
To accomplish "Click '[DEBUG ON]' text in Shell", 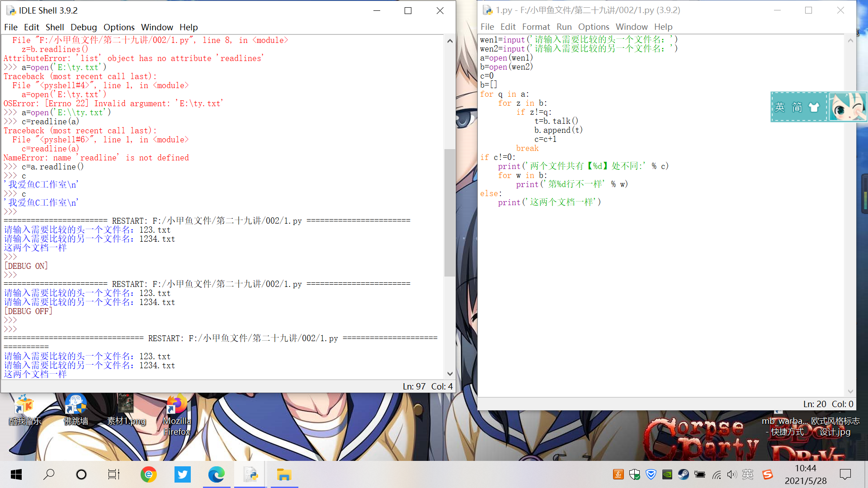I will 26,266.
